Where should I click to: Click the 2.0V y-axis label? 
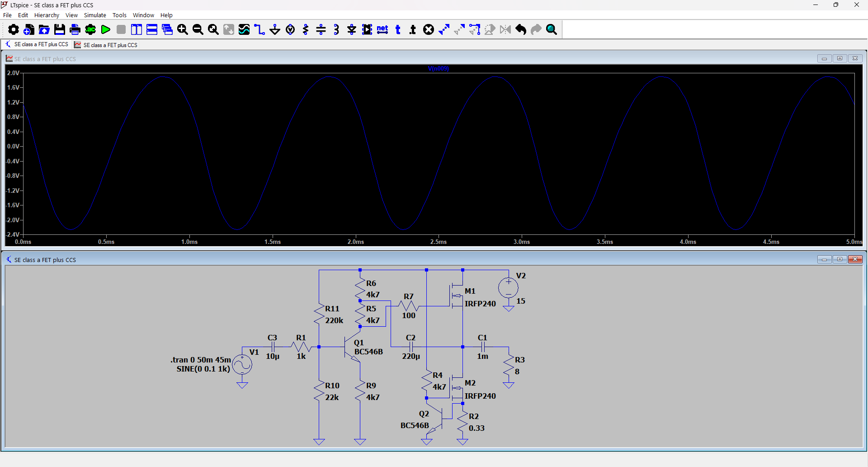coord(13,73)
